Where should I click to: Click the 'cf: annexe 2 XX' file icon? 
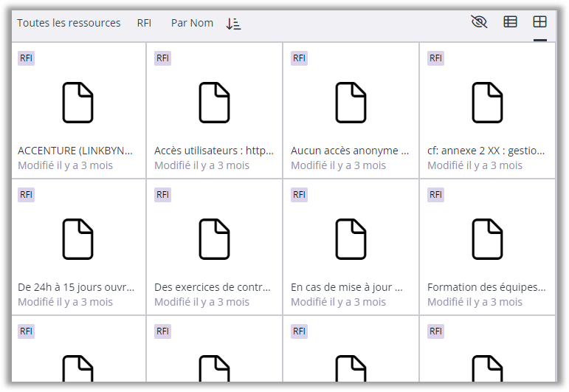[487, 102]
